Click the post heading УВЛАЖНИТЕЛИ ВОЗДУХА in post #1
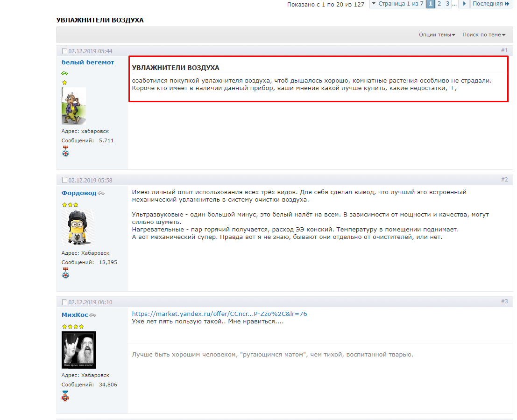517x420 pixels. (x=176, y=68)
